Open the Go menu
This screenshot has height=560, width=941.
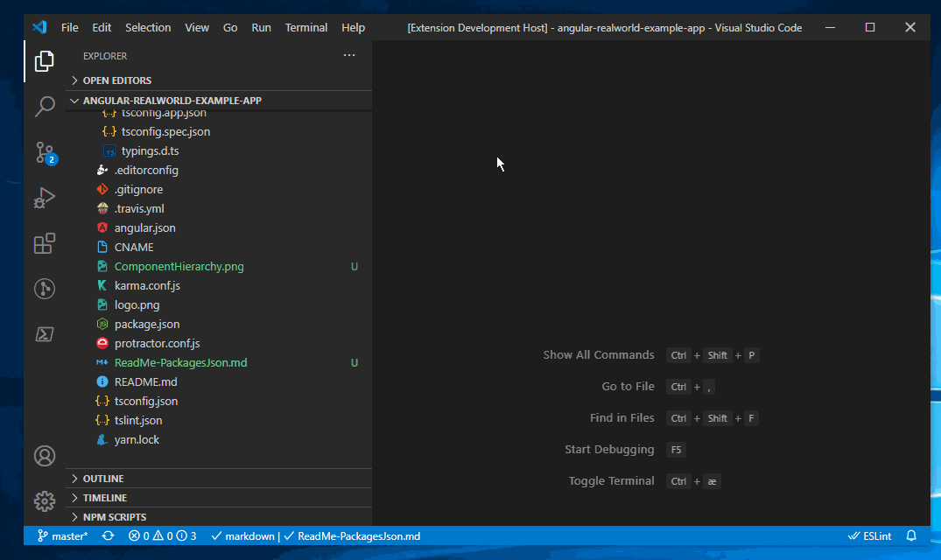tap(230, 28)
